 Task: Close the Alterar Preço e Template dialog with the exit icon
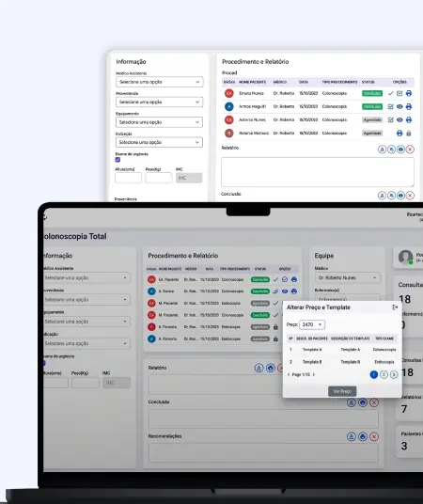click(x=395, y=307)
